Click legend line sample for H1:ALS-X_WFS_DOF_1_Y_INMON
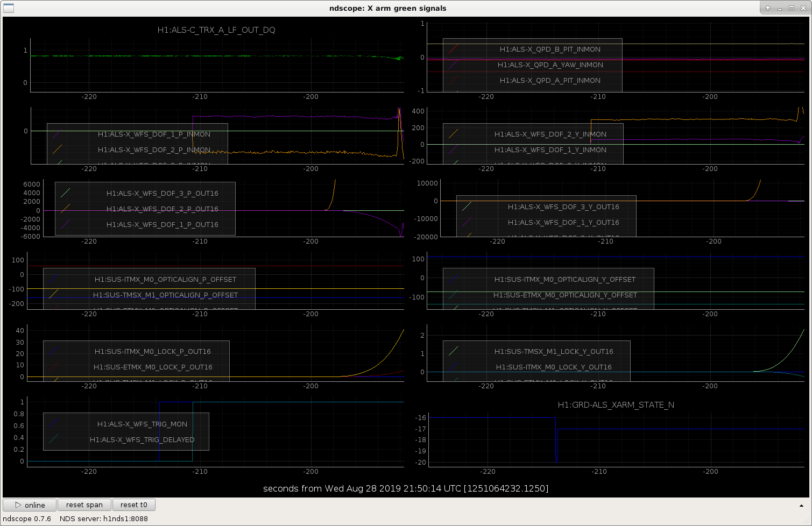 click(454, 150)
